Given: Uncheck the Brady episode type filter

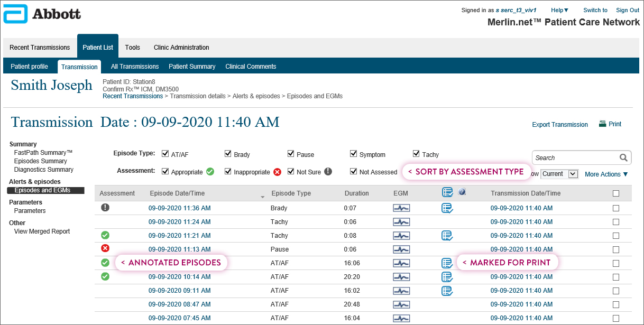Looking at the screenshot, I should [x=228, y=153].
